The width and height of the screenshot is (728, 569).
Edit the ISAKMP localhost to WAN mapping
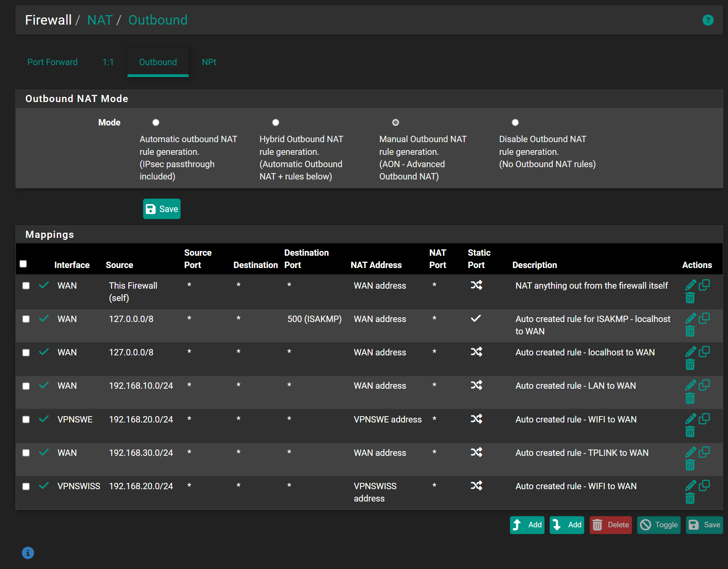point(690,318)
